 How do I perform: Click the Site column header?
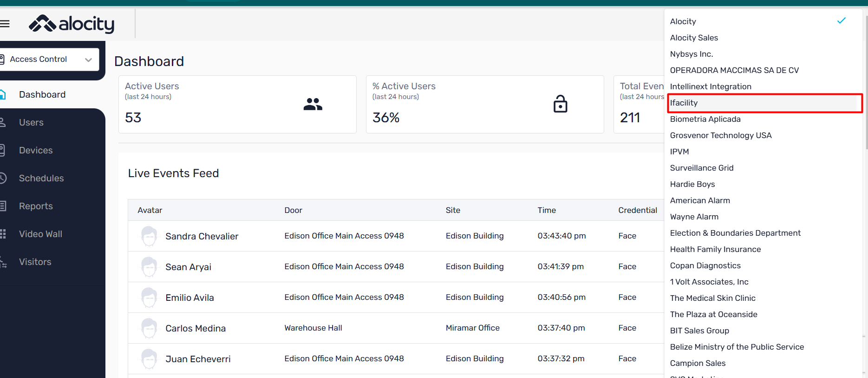(453, 210)
